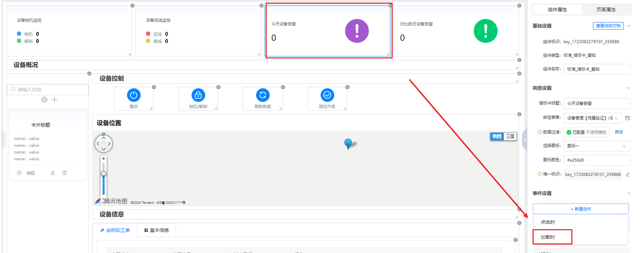The image size is (644, 253).
Task: Switch map to 卫星 satellite view
Action: click(510, 137)
